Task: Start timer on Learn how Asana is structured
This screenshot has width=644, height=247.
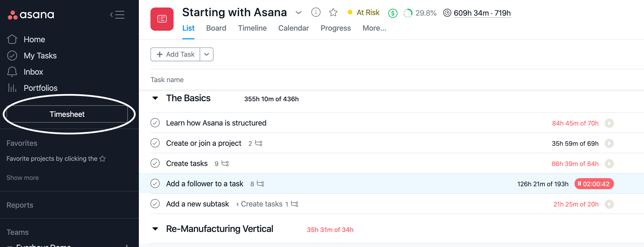Action: (x=609, y=123)
